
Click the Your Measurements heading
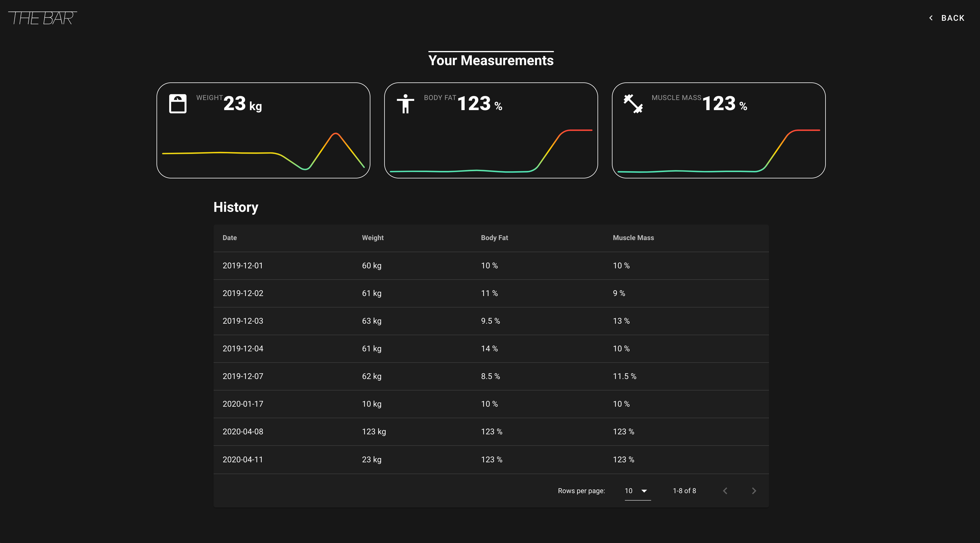point(491,61)
